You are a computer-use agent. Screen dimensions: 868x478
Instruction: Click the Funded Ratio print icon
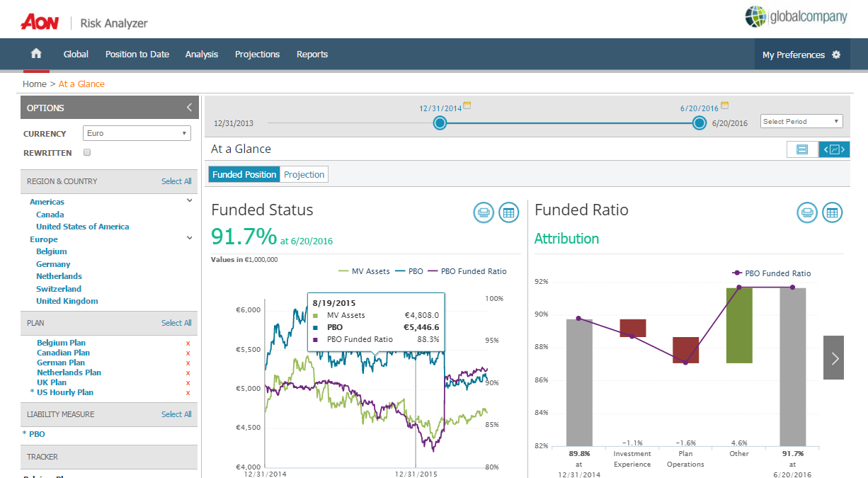[x=807, y=212]
